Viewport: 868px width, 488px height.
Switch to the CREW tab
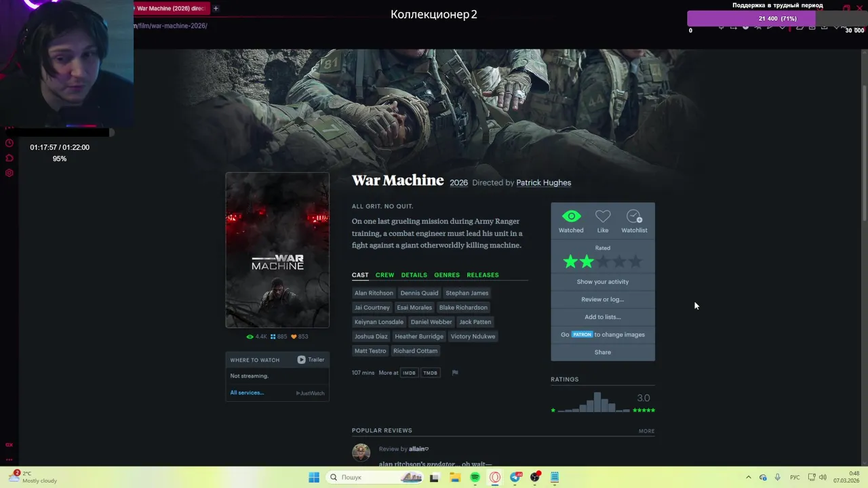point(384,275)
